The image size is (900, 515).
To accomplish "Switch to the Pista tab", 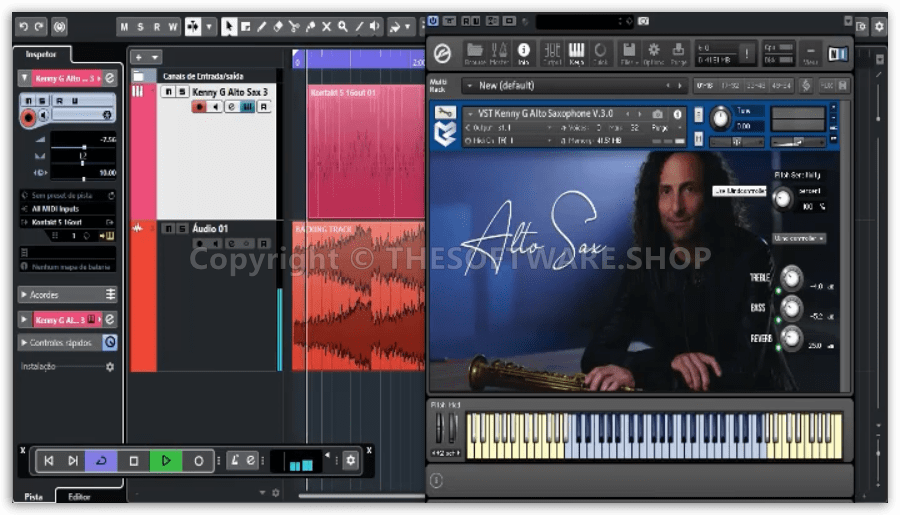I will click(x=33, y=497).
